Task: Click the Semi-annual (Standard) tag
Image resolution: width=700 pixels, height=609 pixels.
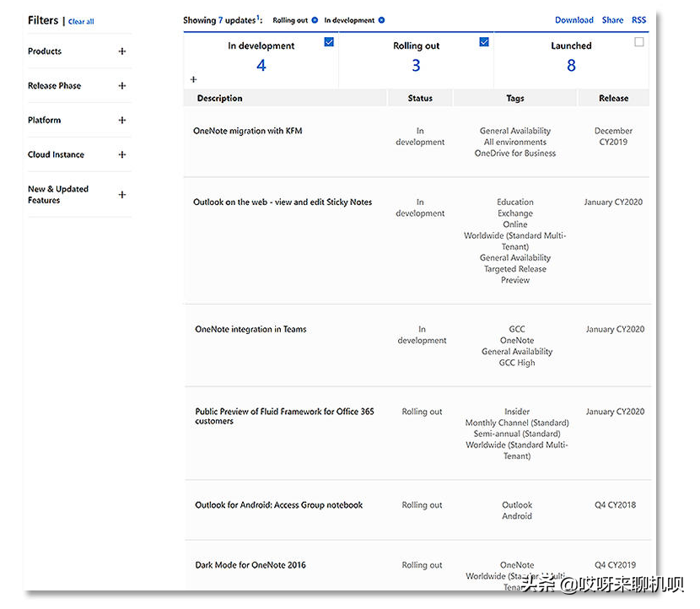Action: pyautogui.click(x=517, y=434)
